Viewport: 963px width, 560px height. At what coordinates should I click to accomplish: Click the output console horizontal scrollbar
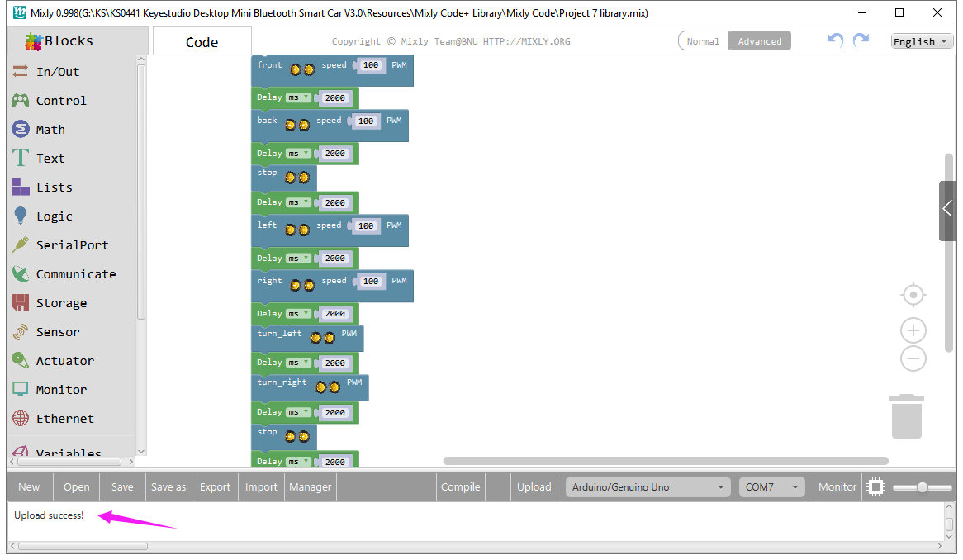(83, 546)
